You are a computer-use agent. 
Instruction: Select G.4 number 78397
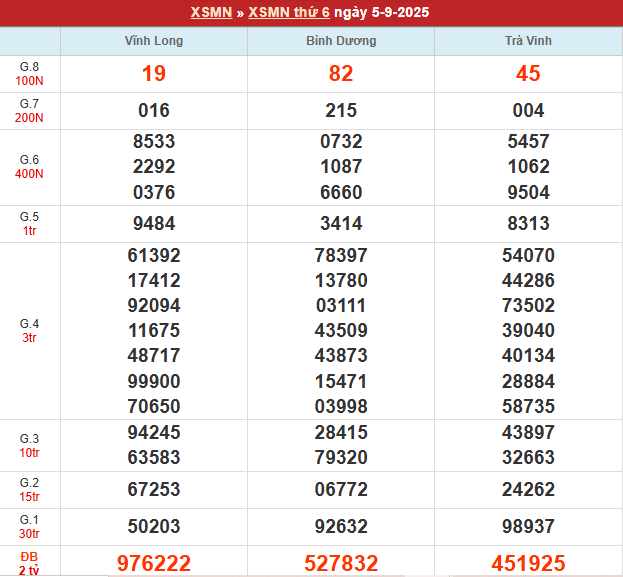[341, 256]
